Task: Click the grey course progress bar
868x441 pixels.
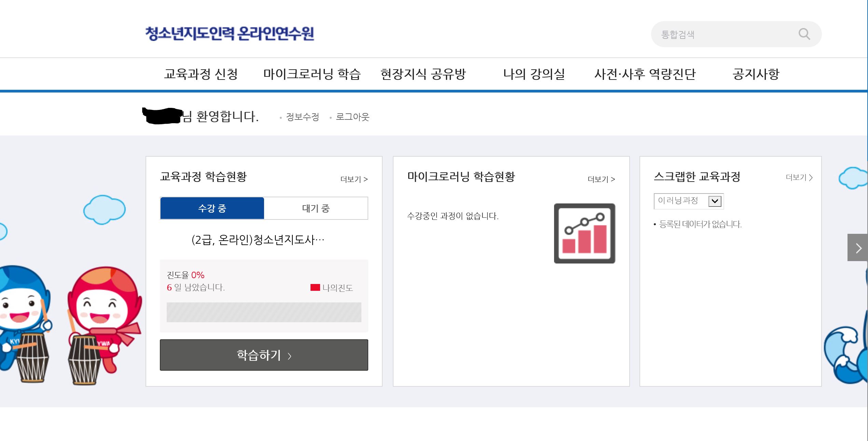Action: [264, 312]
